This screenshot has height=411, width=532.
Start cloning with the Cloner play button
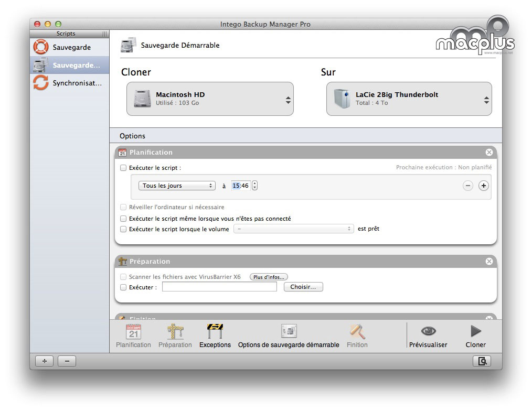pos(476,331)
